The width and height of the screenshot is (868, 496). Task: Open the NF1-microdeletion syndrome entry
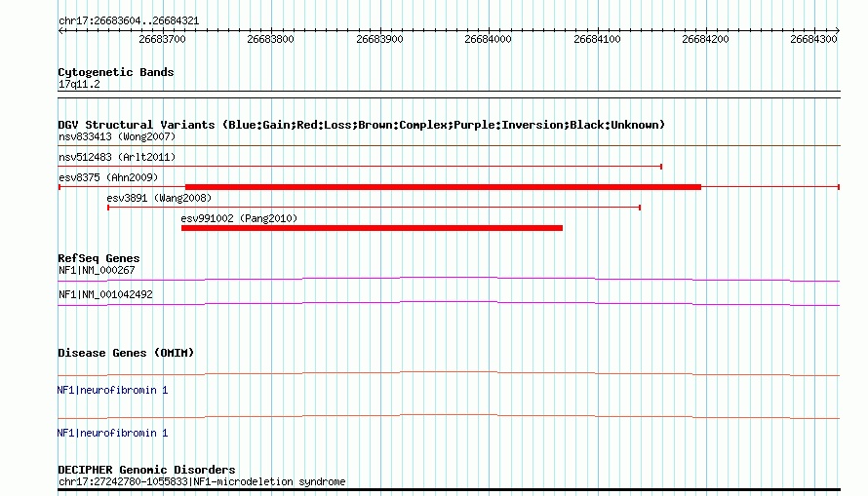tap(202, 482)
